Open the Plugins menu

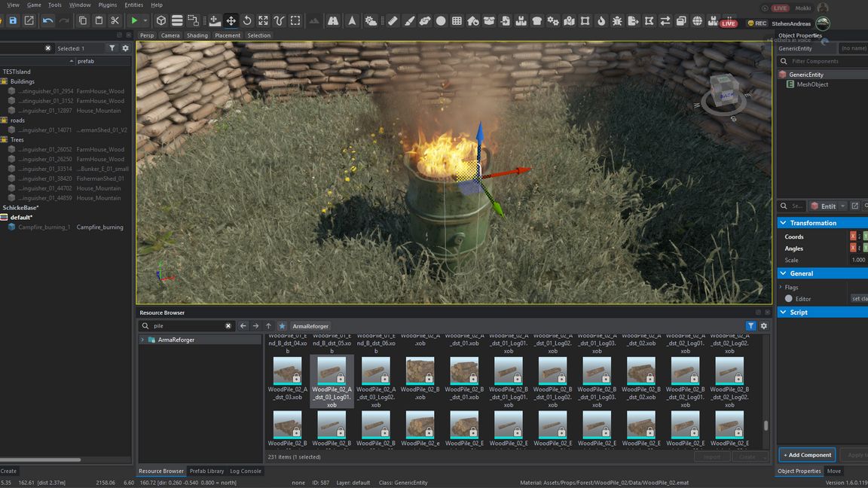(108, 5)
